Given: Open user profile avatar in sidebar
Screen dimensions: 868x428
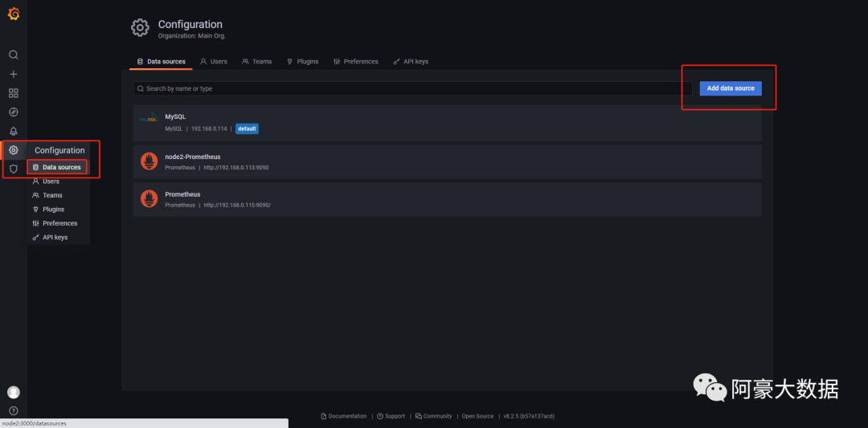Looking at the screenshot, I should [x=14, y=392].
